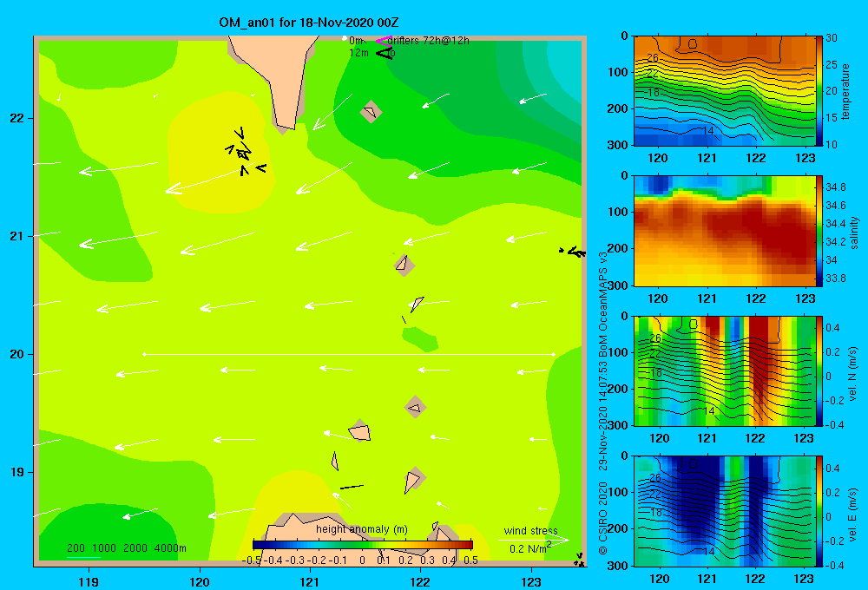Click salinity colorbar tick 33.8
Viewport: 868px width, 590px height.
pyautogui.click(x=835, y=279)
